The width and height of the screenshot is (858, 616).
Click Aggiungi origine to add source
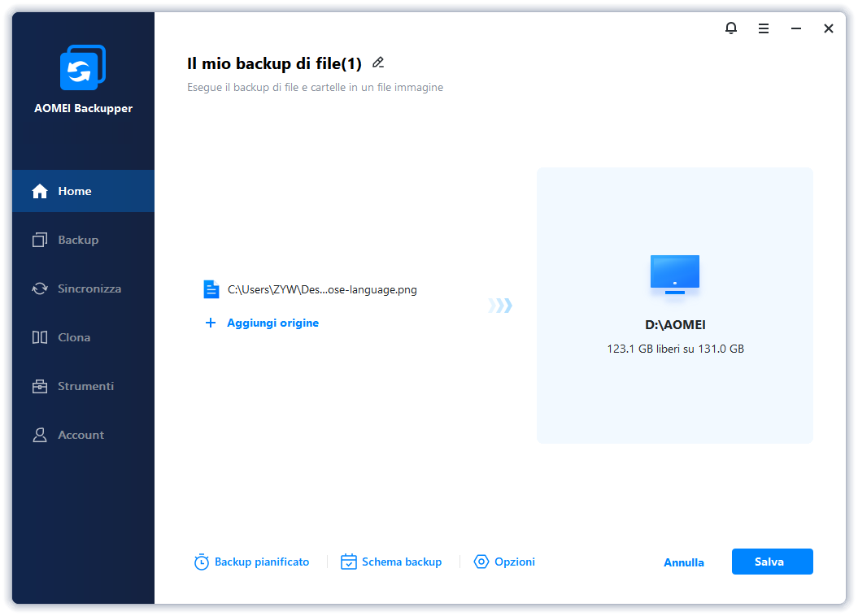(273, 323)
